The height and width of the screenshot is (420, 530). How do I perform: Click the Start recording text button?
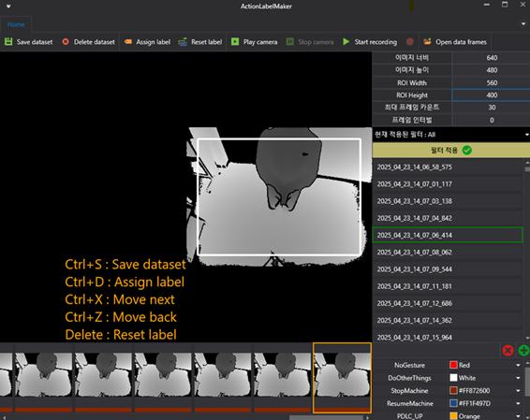[x=375, y=42]
